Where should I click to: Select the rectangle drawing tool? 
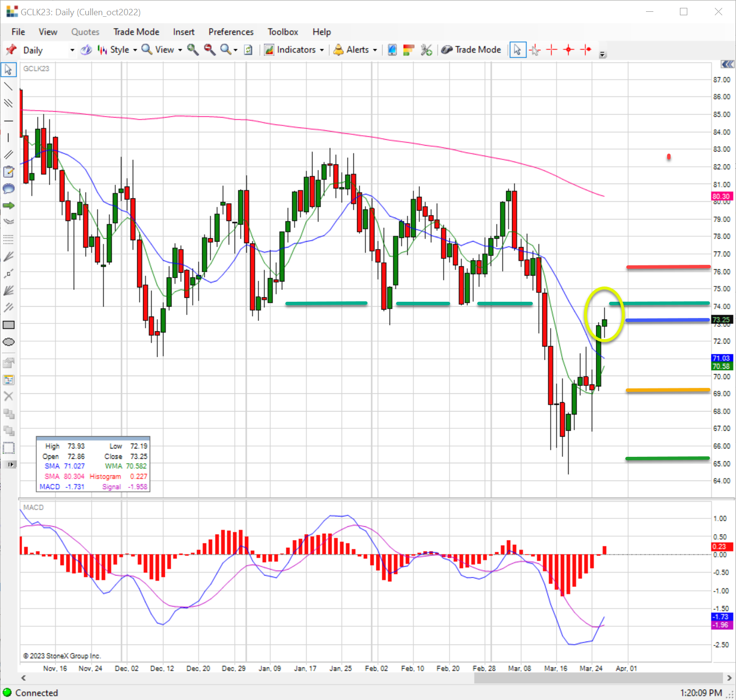[8, 325]
